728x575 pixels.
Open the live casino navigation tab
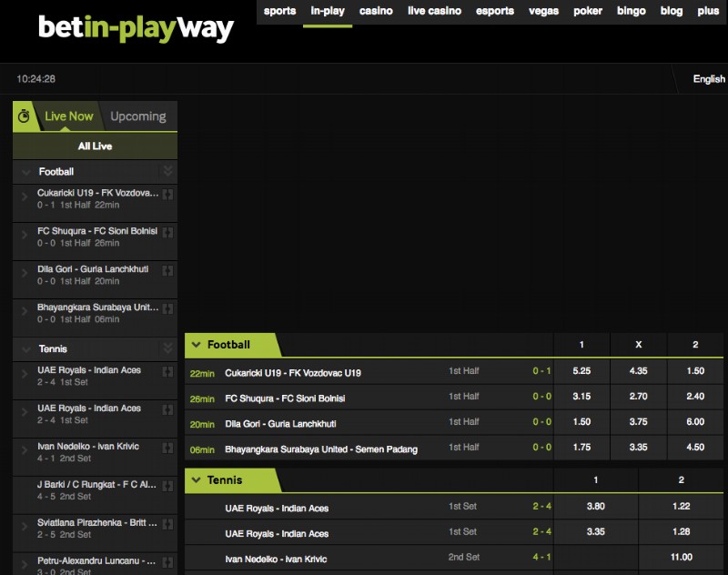pos(434,11)
